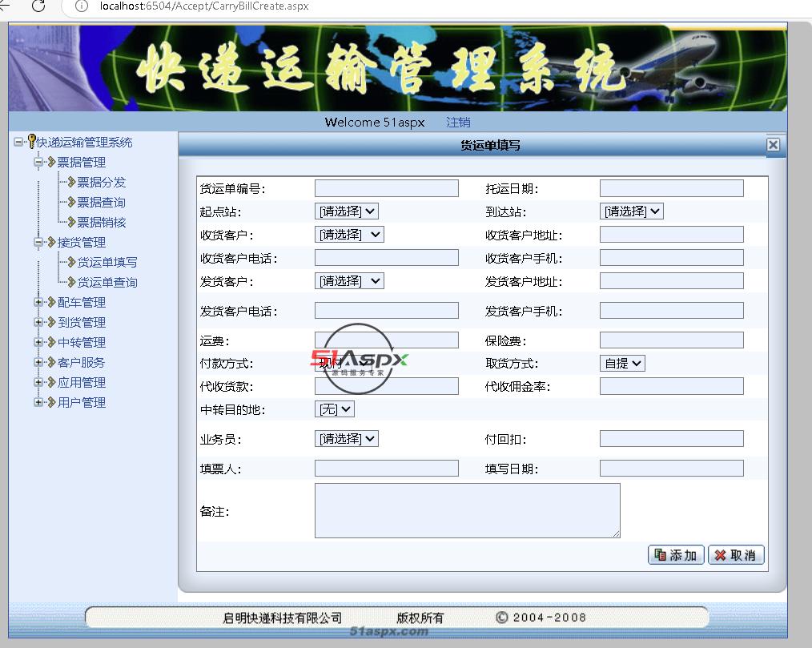Expand the 应用管理 tree branch

point(38,382)
